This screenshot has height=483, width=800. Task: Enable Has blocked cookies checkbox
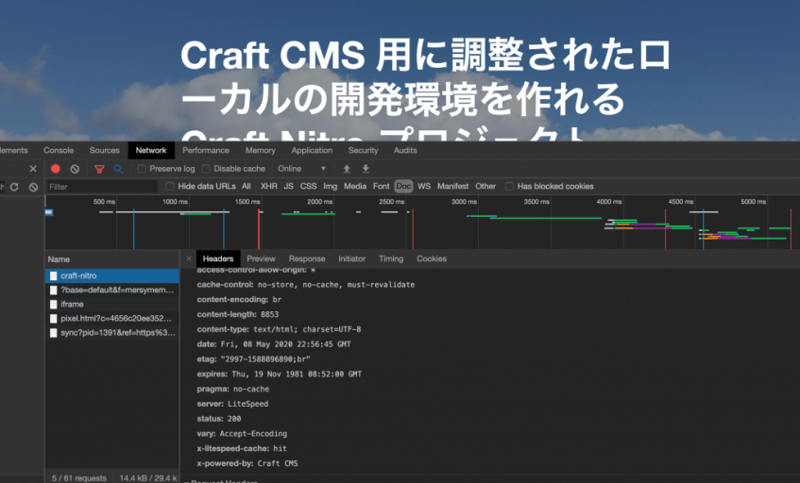[x=510, y=186]
